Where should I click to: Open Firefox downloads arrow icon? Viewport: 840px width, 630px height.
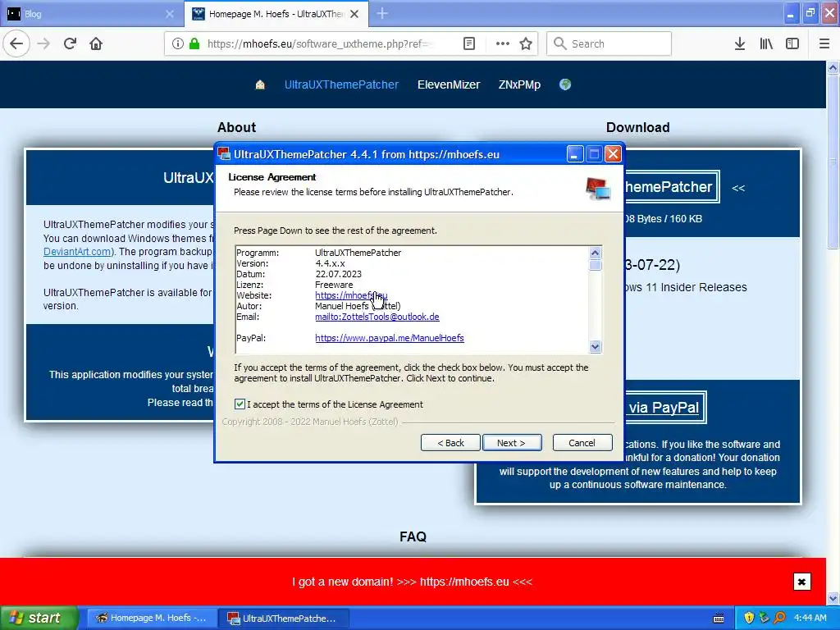click(740, 44)
